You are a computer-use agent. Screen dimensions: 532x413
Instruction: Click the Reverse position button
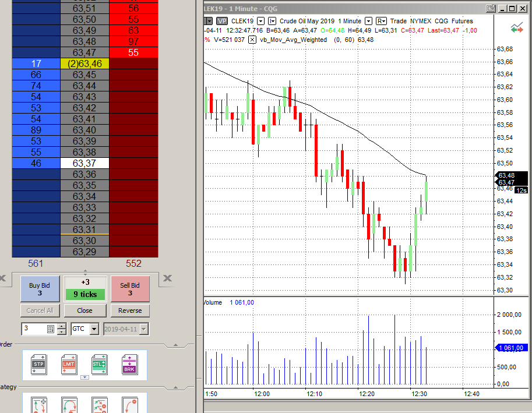click(130, 310)
